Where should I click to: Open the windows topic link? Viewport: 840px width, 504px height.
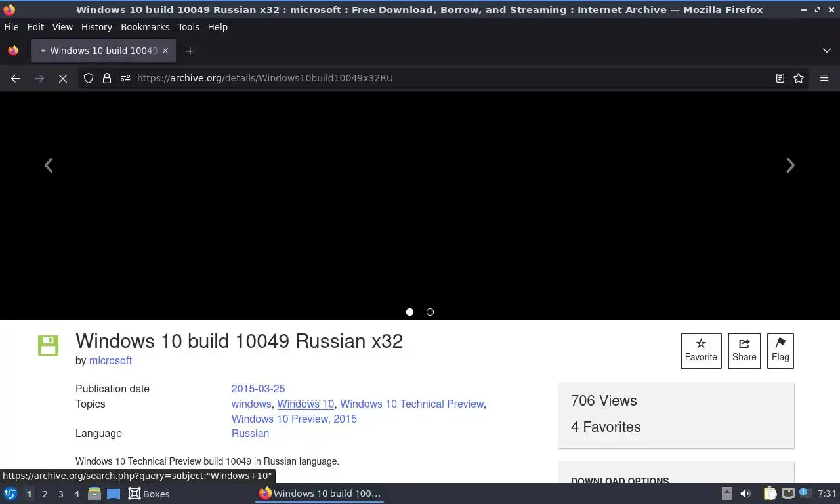[251, 404]
